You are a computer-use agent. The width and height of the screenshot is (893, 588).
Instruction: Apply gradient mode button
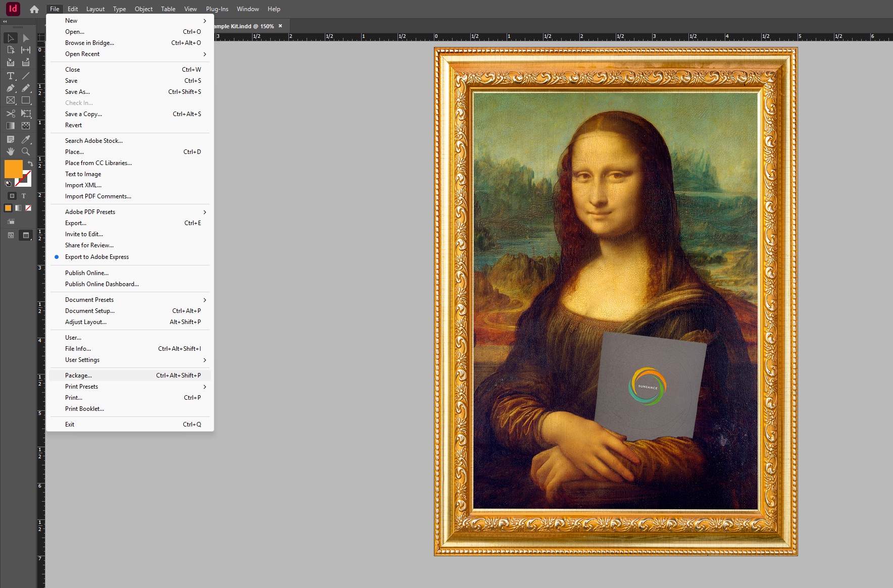pyautogui.click(x=18, y=208)
